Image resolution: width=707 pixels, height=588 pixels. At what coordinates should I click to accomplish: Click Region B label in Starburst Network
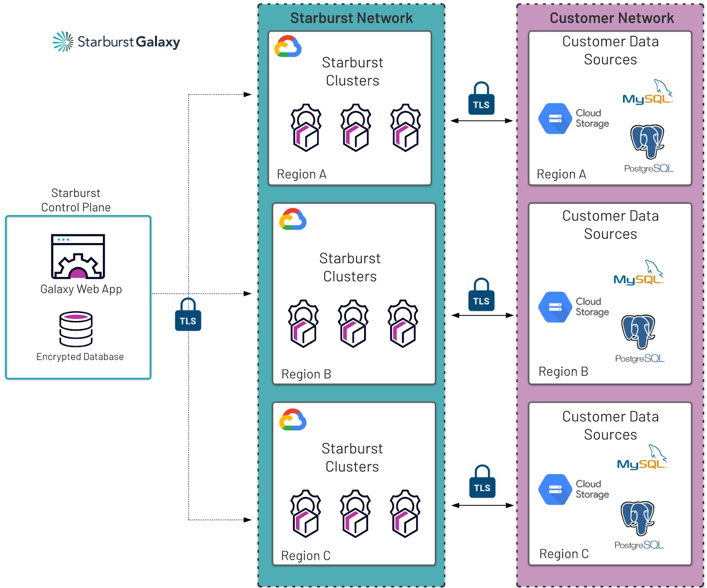306,374
